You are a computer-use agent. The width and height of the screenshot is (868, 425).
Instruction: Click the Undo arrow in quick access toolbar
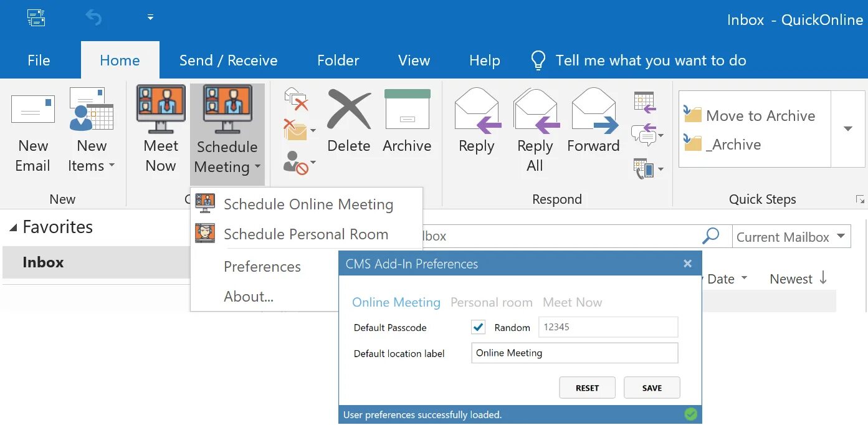click(93, 18)
